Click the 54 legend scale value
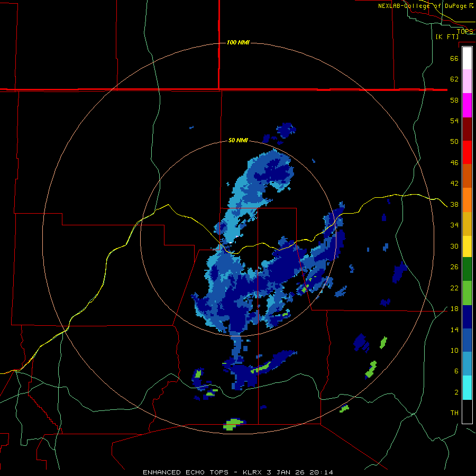 click(x=454, y=121)
